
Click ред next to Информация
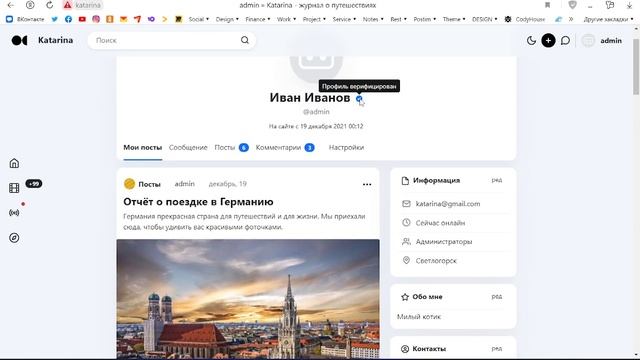[497, 180]
